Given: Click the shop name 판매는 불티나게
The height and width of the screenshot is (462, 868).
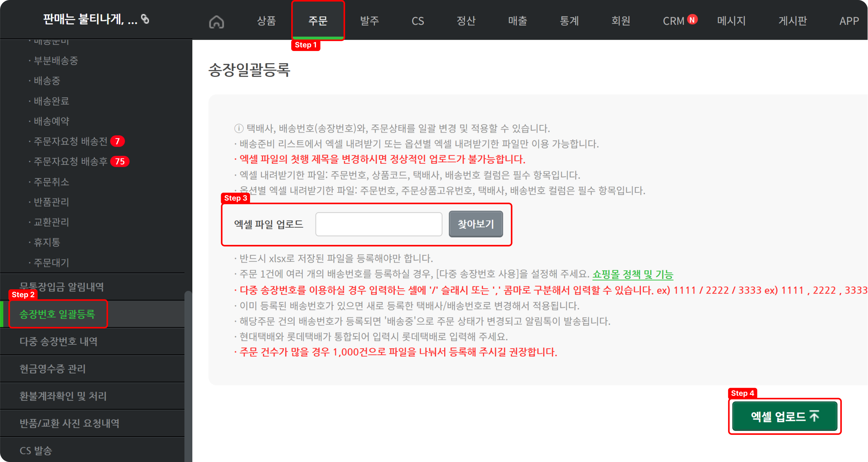Looking at the screenshot, I should tap(90, 19).
